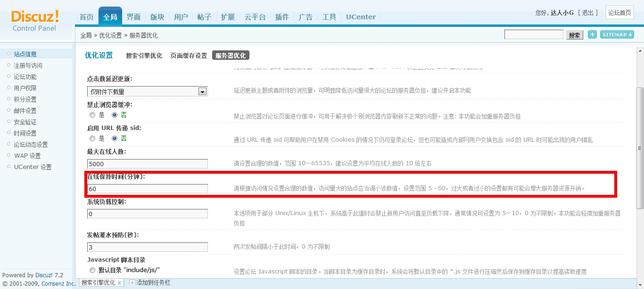Click the 添加到任务栏 plus icon
Screen dimensions: 644x289
coord(132,283)
